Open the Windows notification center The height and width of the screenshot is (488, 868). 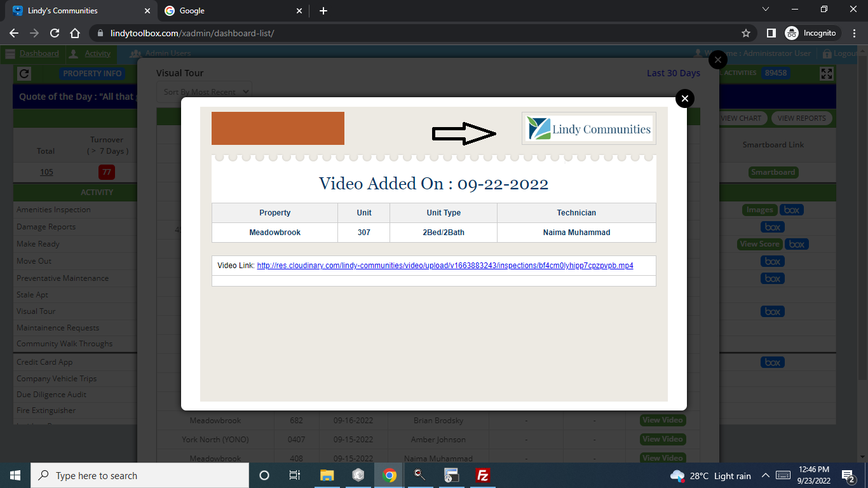point(848,475)
